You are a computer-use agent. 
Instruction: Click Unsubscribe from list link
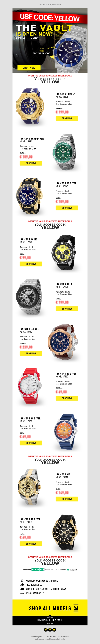click(x=58, y=639)
